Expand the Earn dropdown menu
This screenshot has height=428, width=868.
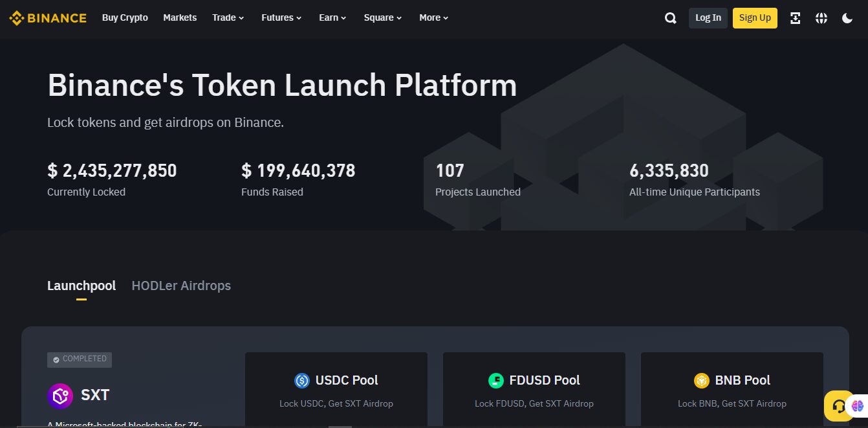[x=332, y=17]
